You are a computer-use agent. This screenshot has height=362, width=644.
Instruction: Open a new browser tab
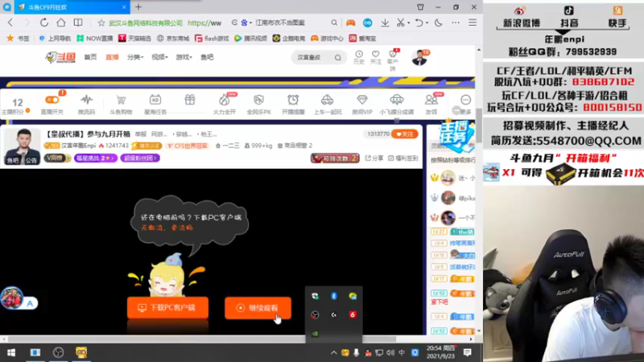pyautogui.click(x=138, y=7)
